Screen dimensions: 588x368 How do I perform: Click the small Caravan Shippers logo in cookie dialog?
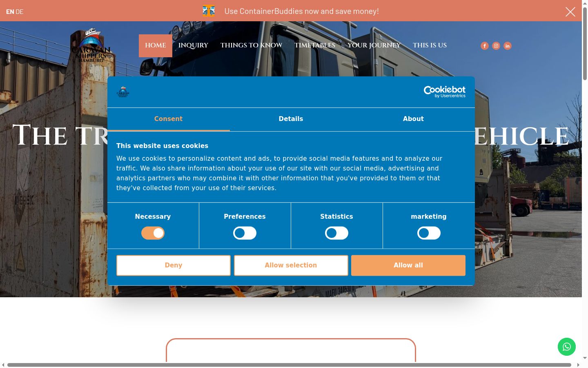click(x=123, y=92)
